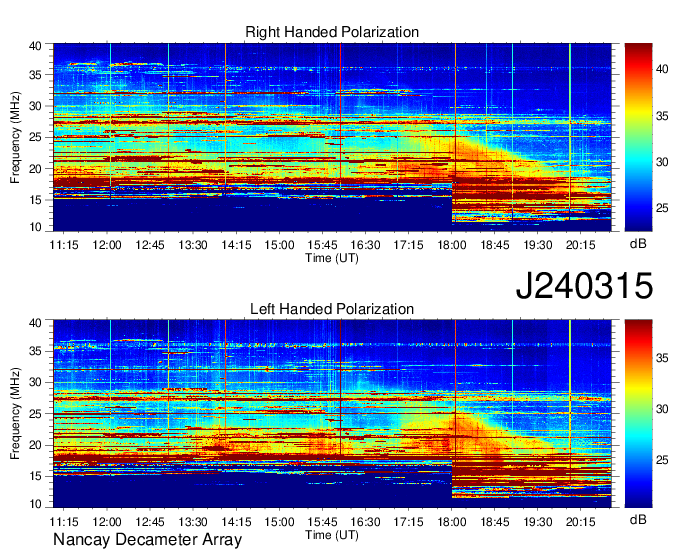The width and height of the screenshot is (680, 552).
Task: Click the 35 dB label on bottom color bar
Action: click(x=662, y=358)
